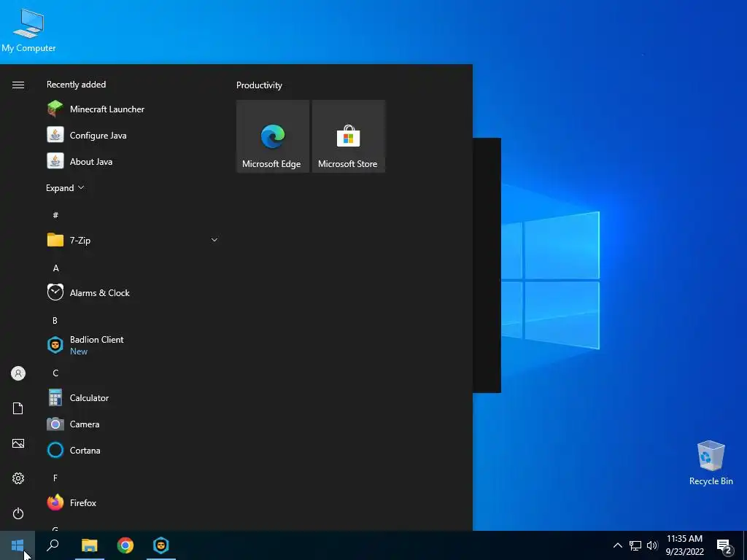747x560 pixels.
Task: Open the Camera app
Action: 132,424
